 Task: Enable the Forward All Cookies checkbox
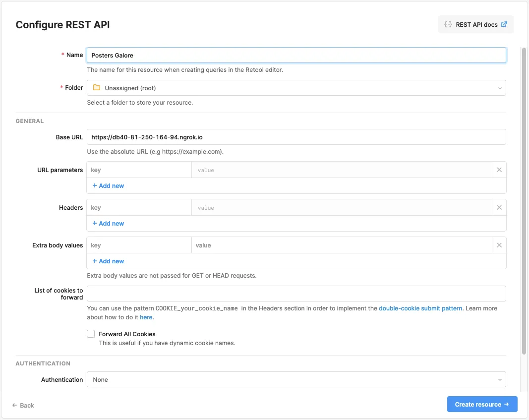pyautogui.click(x=91, y=334)
